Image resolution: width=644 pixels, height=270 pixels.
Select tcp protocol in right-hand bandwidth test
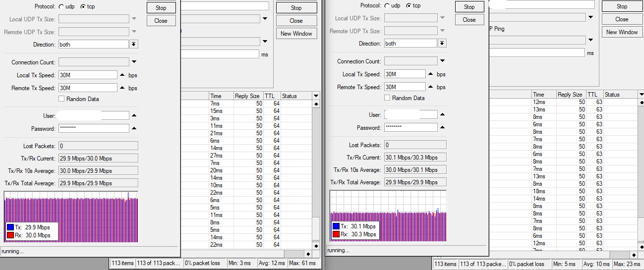[409, 6]
